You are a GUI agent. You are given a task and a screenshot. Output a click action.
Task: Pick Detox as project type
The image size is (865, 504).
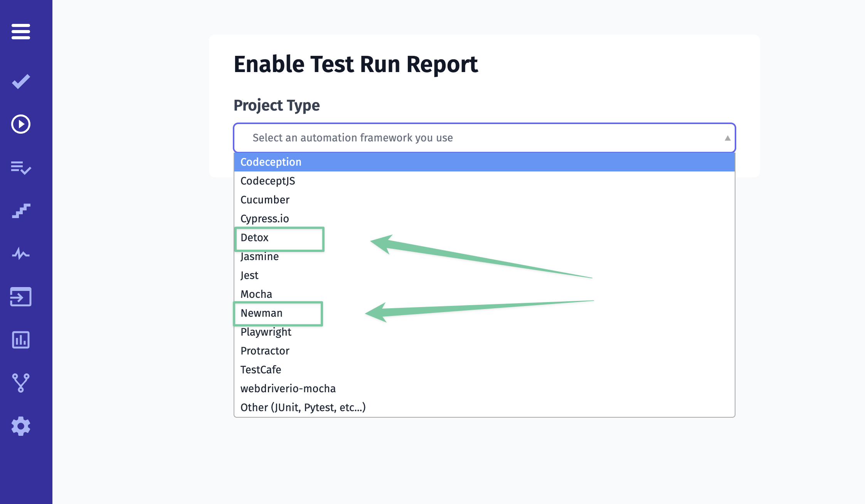(x=485, y=237)
